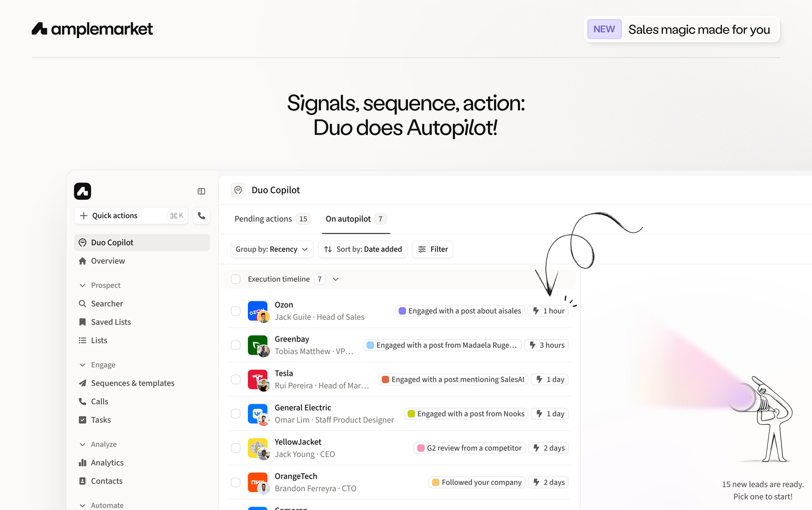The width and height of the screenshot is (812, 510).
Task: Click purple swatch on Ozon signal tag
Action: (x=402, y=311)
